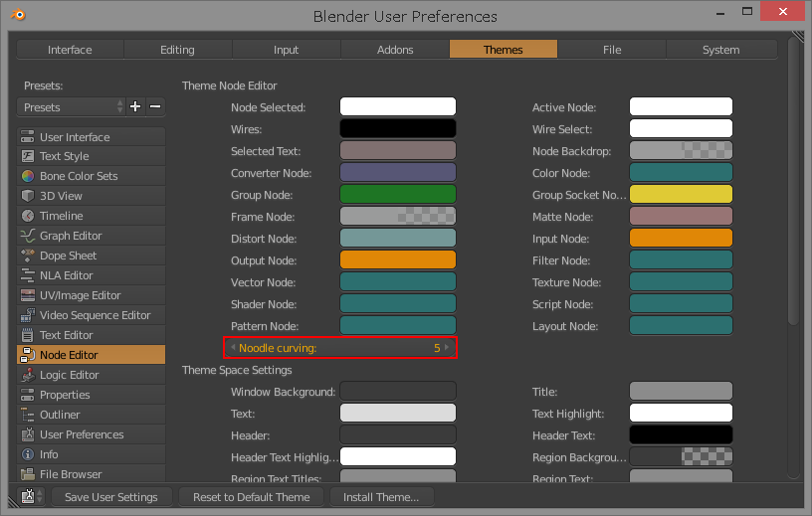This screenshot has width=812, height=516.
Task: Open the Frame Node transparency swatch
Action: pyautogui.click(x=398, y=216)
